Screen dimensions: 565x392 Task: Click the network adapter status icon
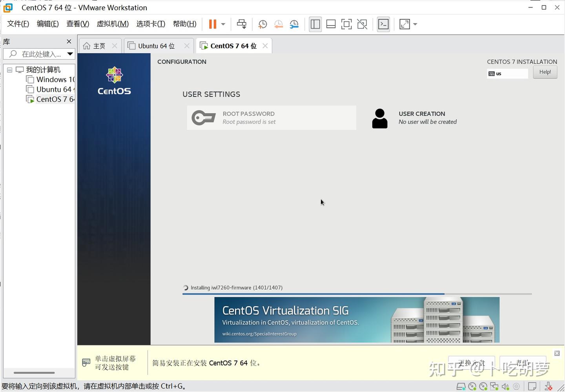495,386
